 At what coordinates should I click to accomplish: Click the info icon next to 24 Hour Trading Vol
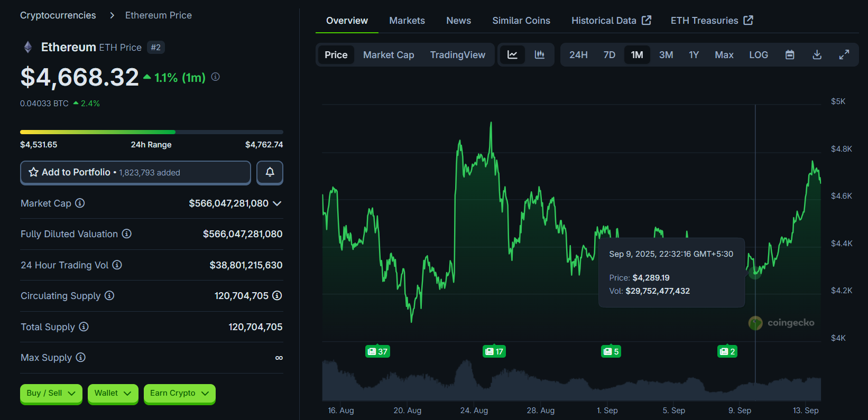tap(117, 265)
